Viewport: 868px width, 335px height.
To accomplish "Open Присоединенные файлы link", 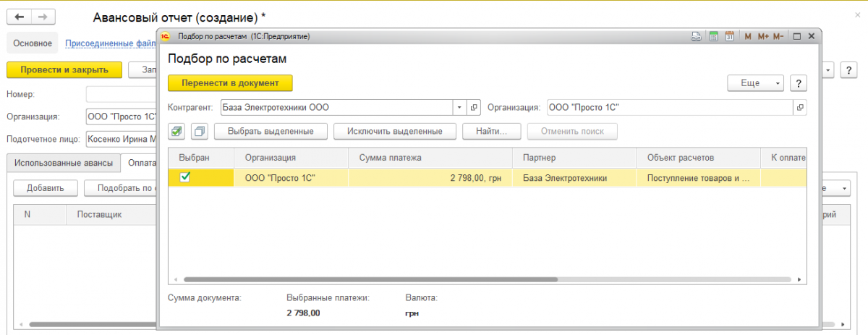I will (x=110, y=43).
